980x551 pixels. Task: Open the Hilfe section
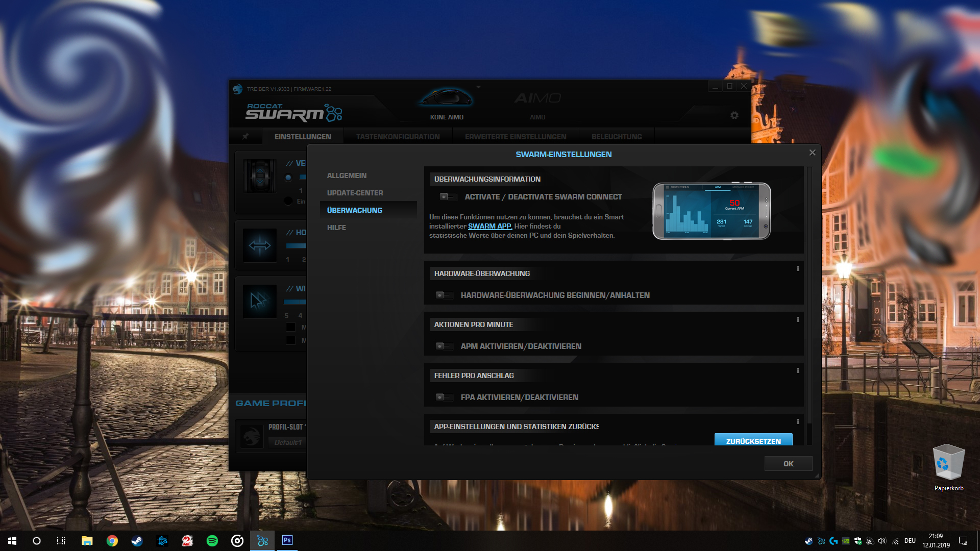tap(336, 228)
